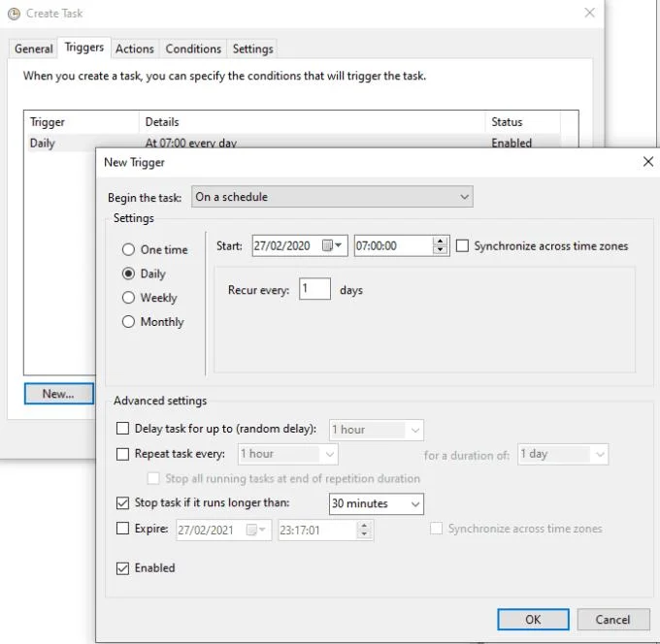This screenshot has width=660, height=644.
Task: Check Stop all running tasks at end of repetition
Action: (153, 478)
